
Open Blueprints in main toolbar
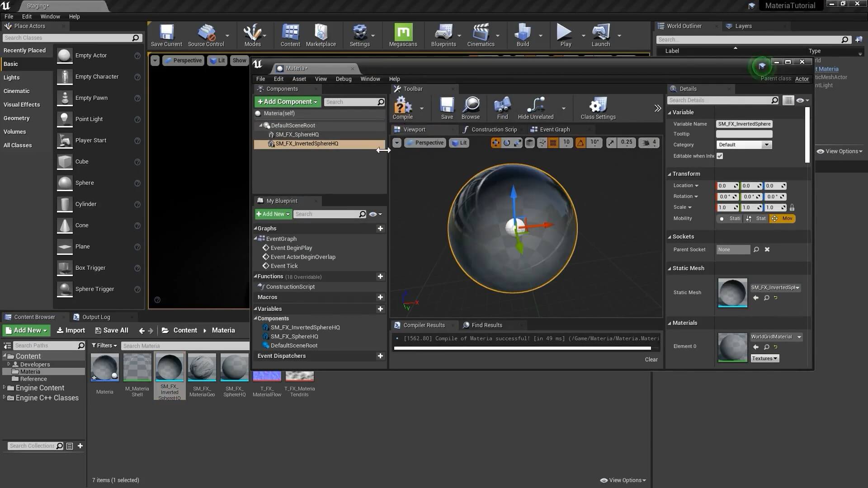[x=443, y=35]
